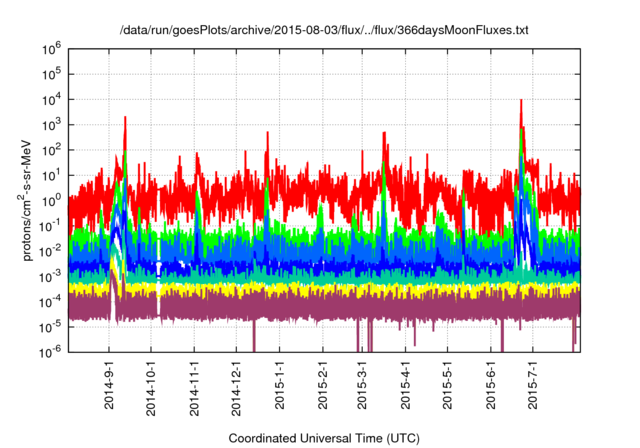Click the 2015-7-1 date label
This screenshot has width=640, height=448.
(x=533, y=384)
